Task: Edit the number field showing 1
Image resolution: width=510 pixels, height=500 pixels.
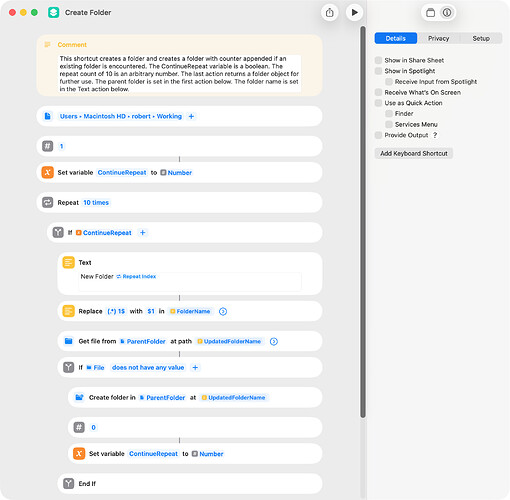Action: 61,146
